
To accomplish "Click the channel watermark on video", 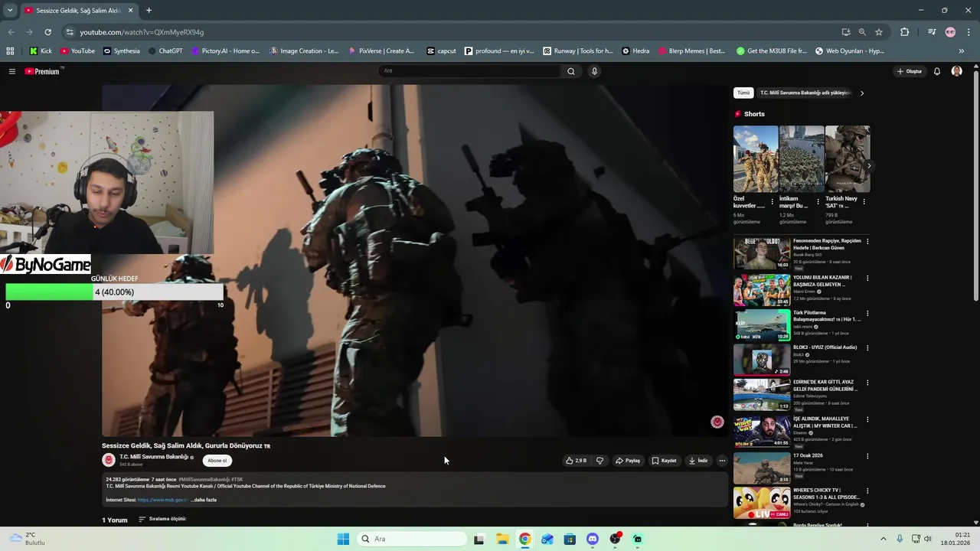I will [717, 422].
